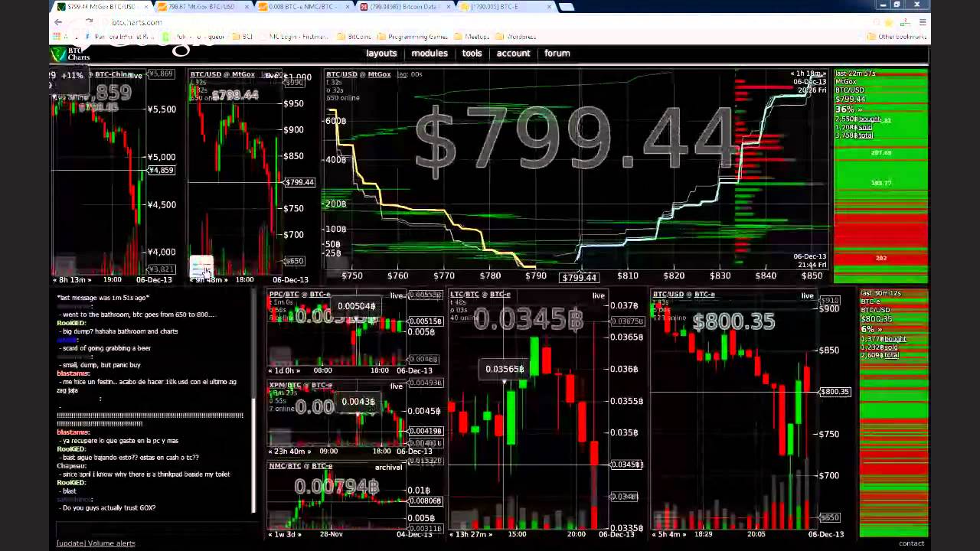
Task: Change the 1h 18m range on MtGox depth chart
Action: click(x=808, y=73)
